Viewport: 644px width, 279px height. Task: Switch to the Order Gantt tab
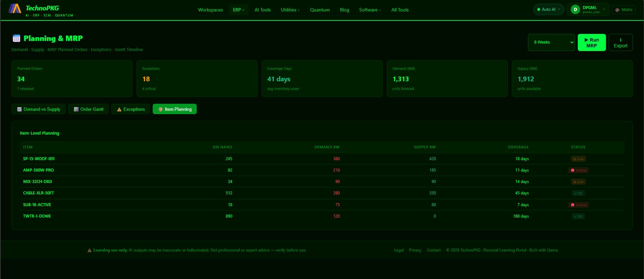click(88, 109)
